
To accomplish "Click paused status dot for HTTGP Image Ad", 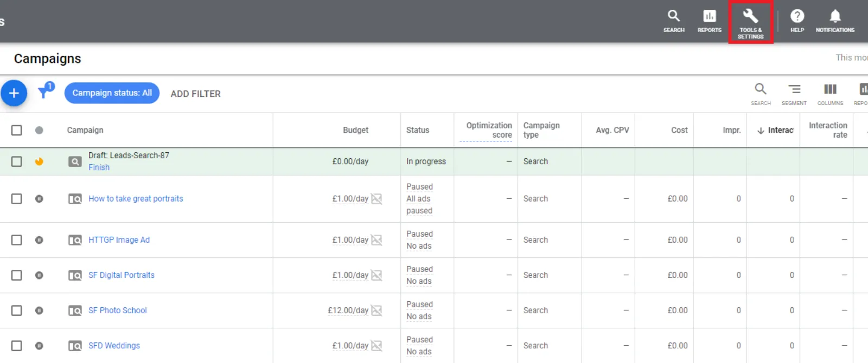I will (39, 240).
